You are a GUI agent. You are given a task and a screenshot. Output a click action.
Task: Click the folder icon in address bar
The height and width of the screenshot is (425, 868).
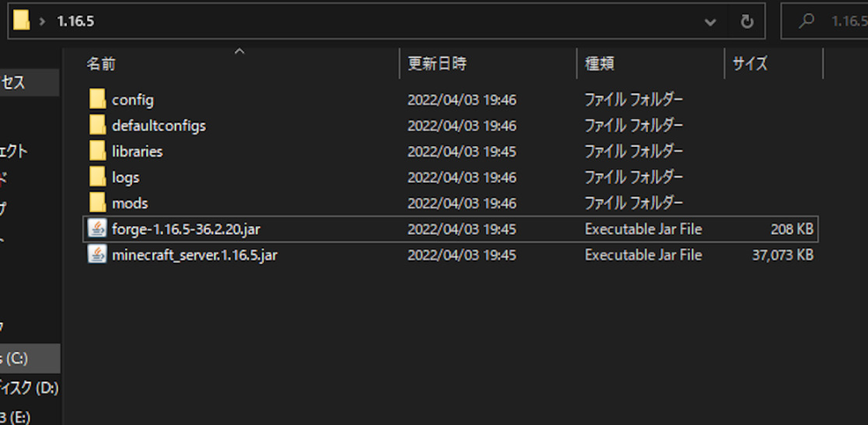(21, 21)
